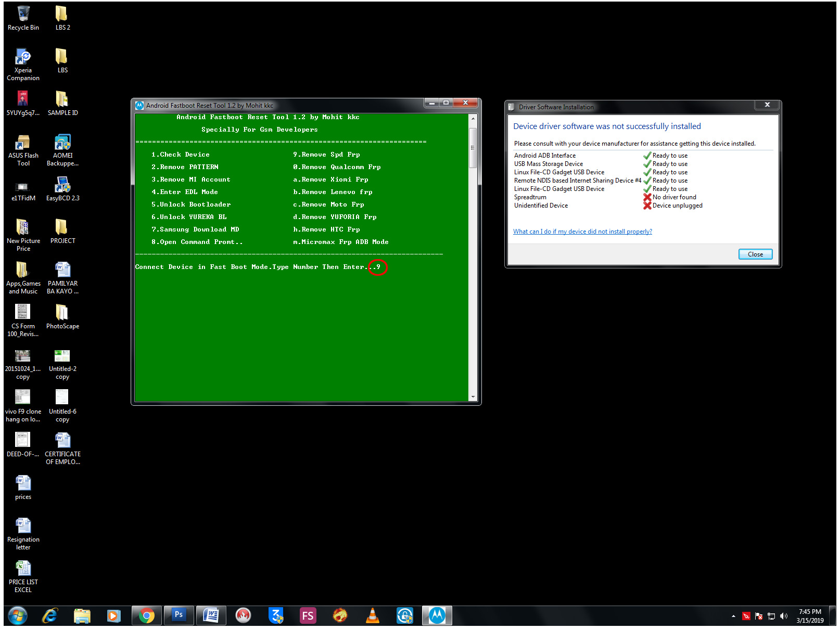Image resolution: width=840 pixels, height=629 pixels.
Task: Open the PRICE LIST EXCEL spreadsheet
Action: point(23,576)
